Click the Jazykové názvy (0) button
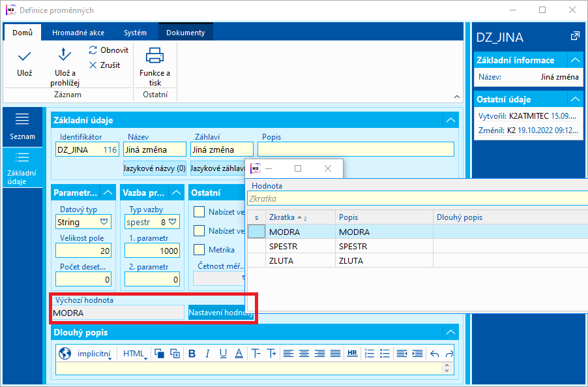The image size is (588, 387). [154, 168]
